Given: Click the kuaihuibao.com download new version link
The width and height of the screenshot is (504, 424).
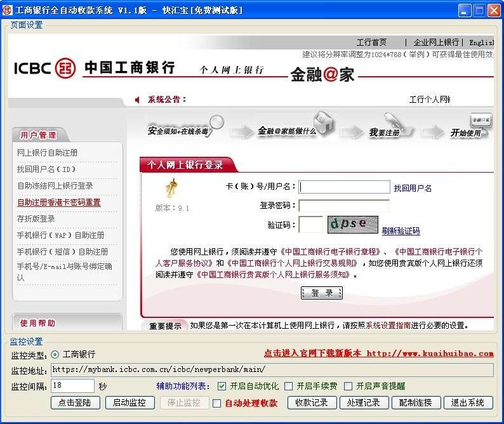Looking at the screenshot, I should click(x=379, y=354).
